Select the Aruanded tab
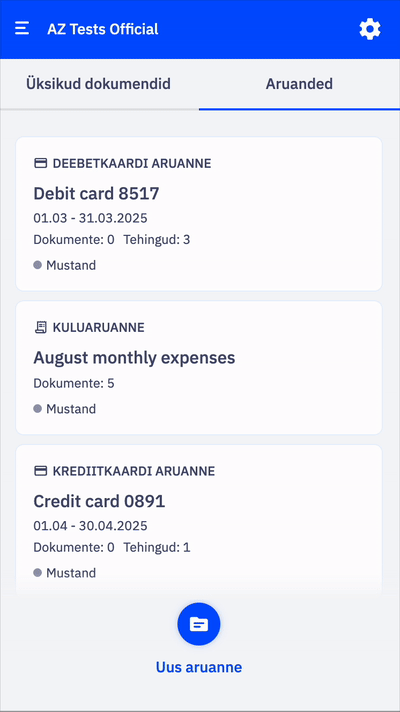The height and width of the screenshot is (712, 400). click(x=299, y=84)
